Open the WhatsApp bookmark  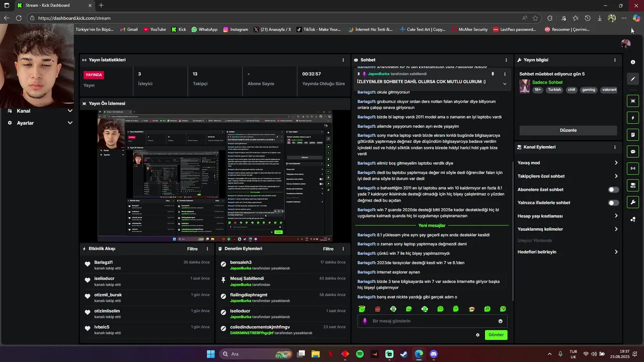204,30
